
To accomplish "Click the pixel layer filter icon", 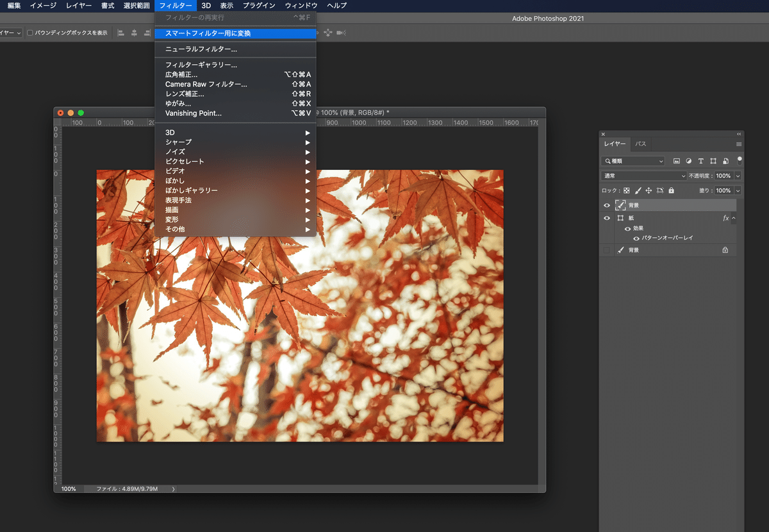I will click(676, 161).
